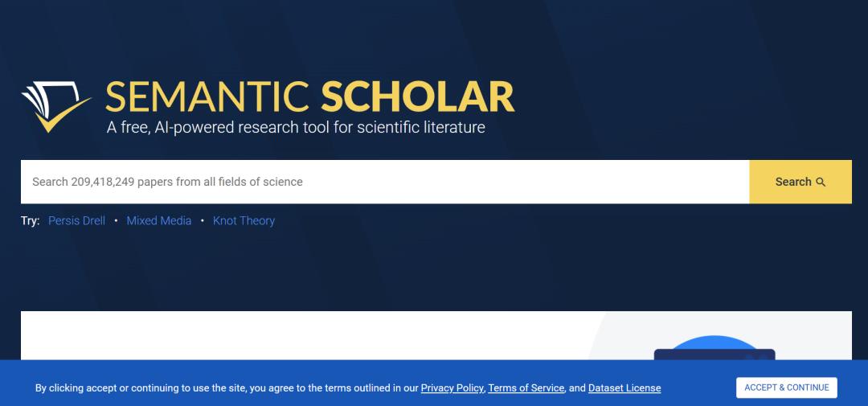Screen dimensions: 868x406
Task: Focus the paper search input field
Action: pos(385,182)
